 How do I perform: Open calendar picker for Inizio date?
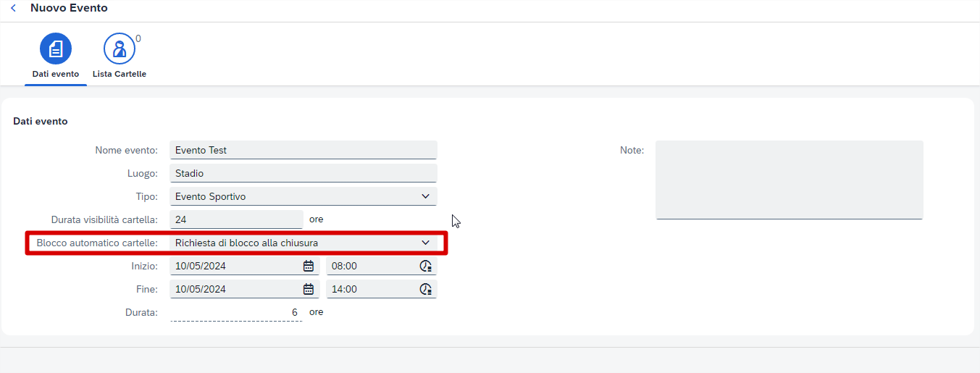[x=309, y=266]
